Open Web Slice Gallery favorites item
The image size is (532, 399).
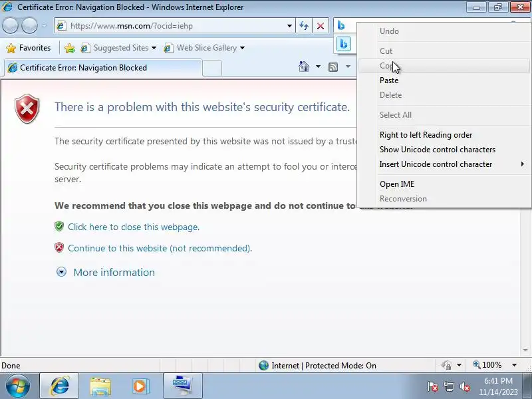(200, 48)
